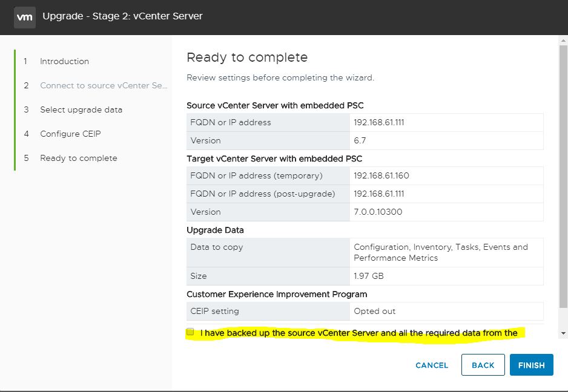568x392 pixels.
Task: Click the size value 1.97 GB
Action: click(368, 276)
